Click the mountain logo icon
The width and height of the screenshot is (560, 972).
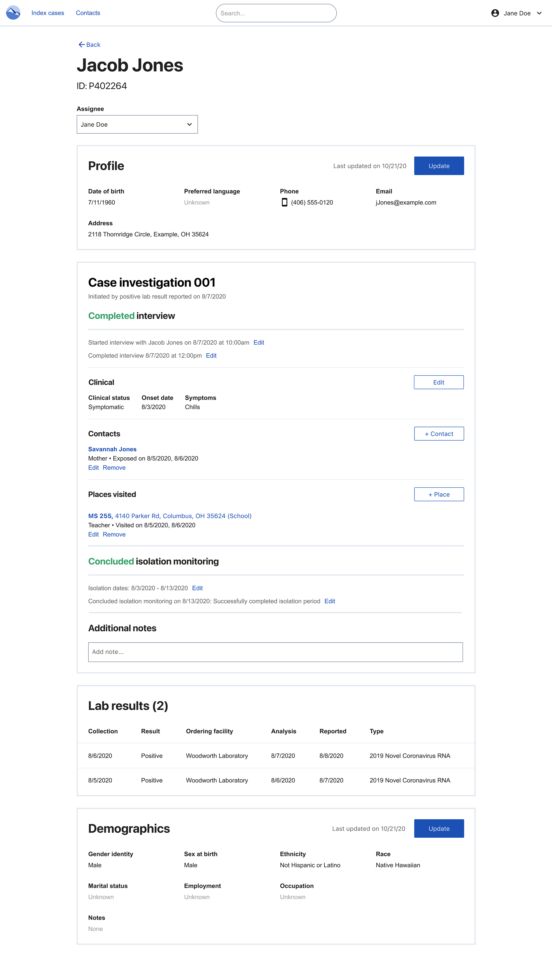click(13, 13)
